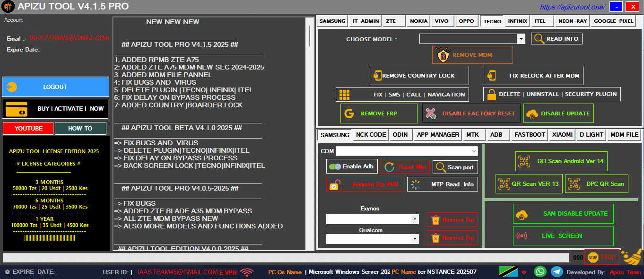
Task: Click the broom clean icon
Action: (x=632, y=257)
